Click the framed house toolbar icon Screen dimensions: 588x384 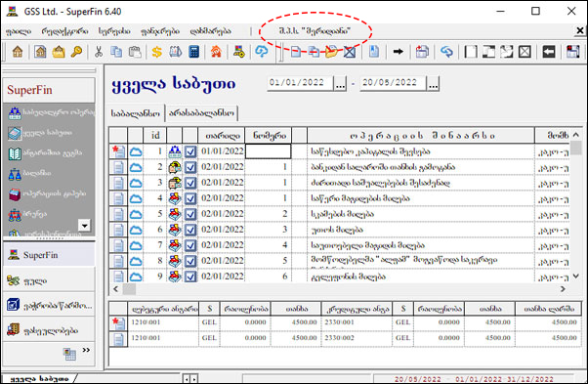(x=40, y=52)
